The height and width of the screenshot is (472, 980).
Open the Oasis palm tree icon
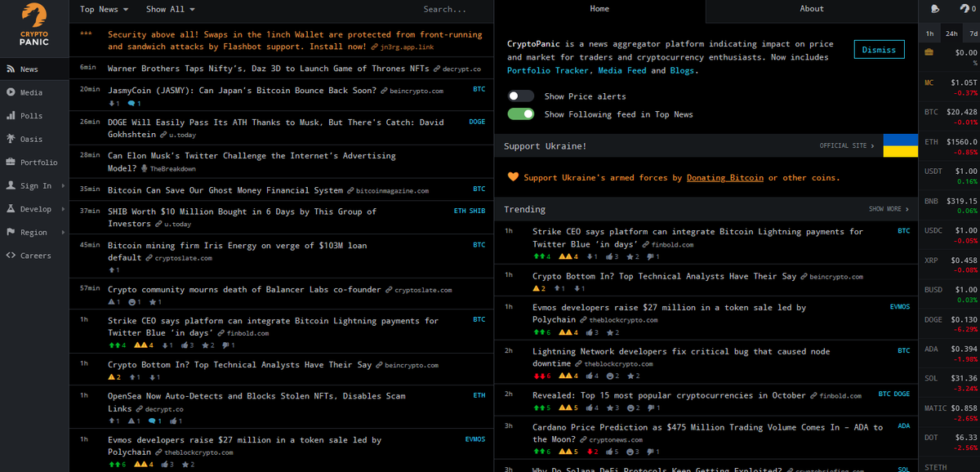pos(11,139)
